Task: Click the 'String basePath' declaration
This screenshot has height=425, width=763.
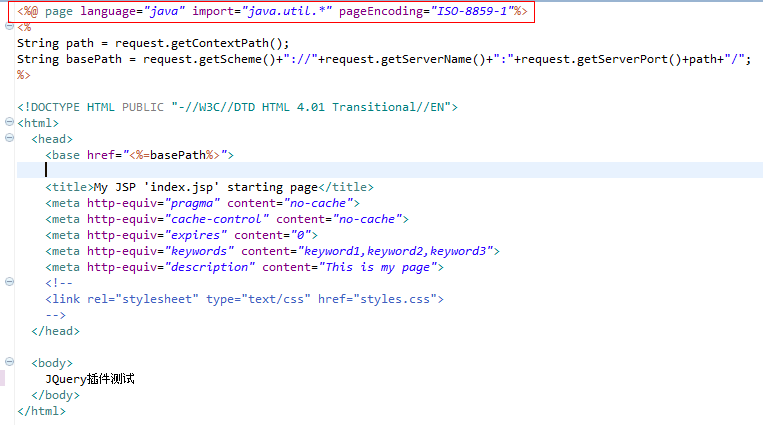Action: [x=69, y=59]
